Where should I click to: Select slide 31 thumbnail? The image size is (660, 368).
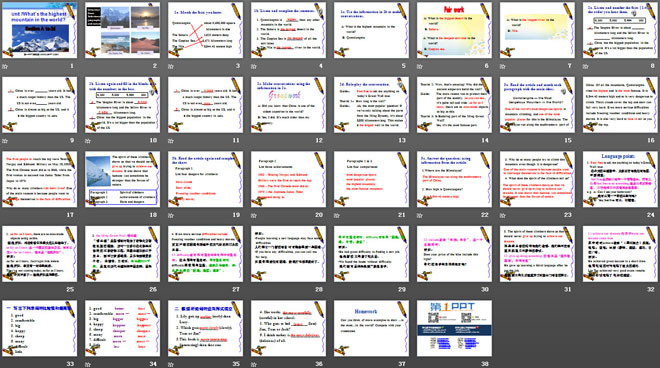[537, 254]
